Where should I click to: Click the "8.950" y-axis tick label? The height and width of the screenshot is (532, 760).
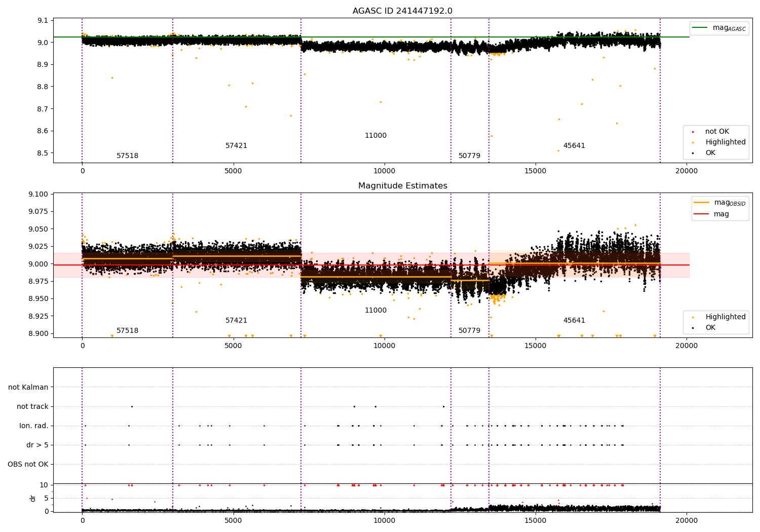(x=39, y=299)
